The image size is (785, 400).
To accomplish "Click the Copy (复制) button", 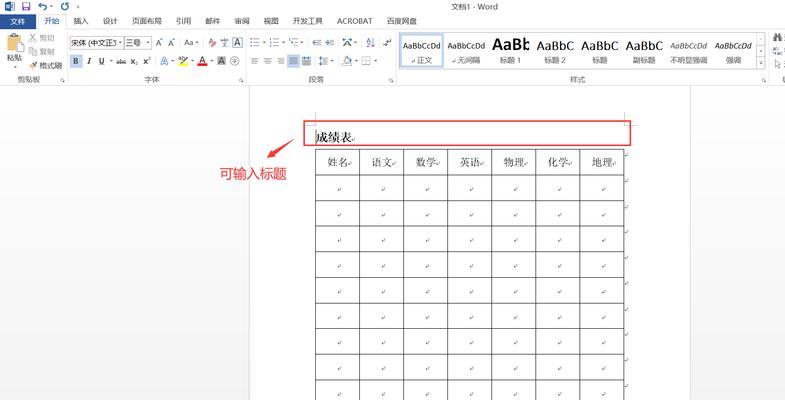I will pos(42,52).
